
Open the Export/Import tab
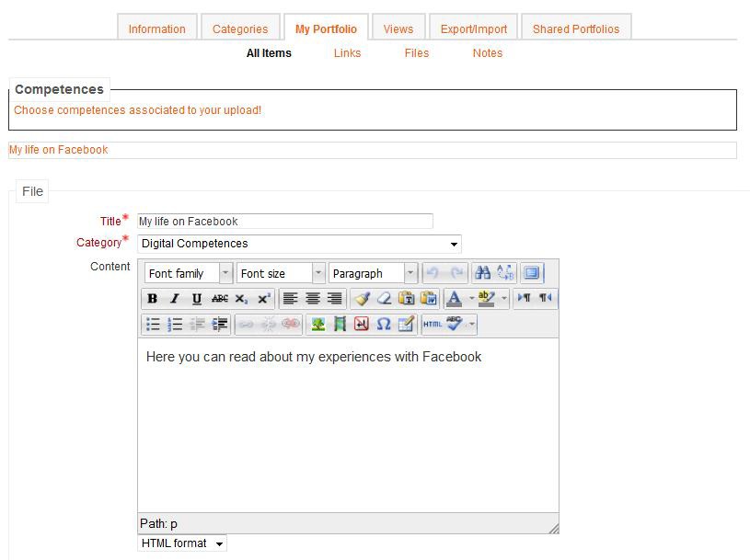(x=474, y=29)
